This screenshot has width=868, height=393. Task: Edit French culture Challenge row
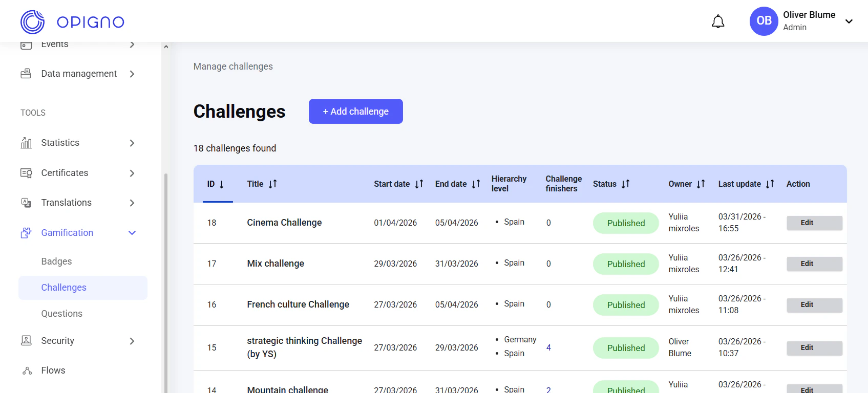pos(814,304)
